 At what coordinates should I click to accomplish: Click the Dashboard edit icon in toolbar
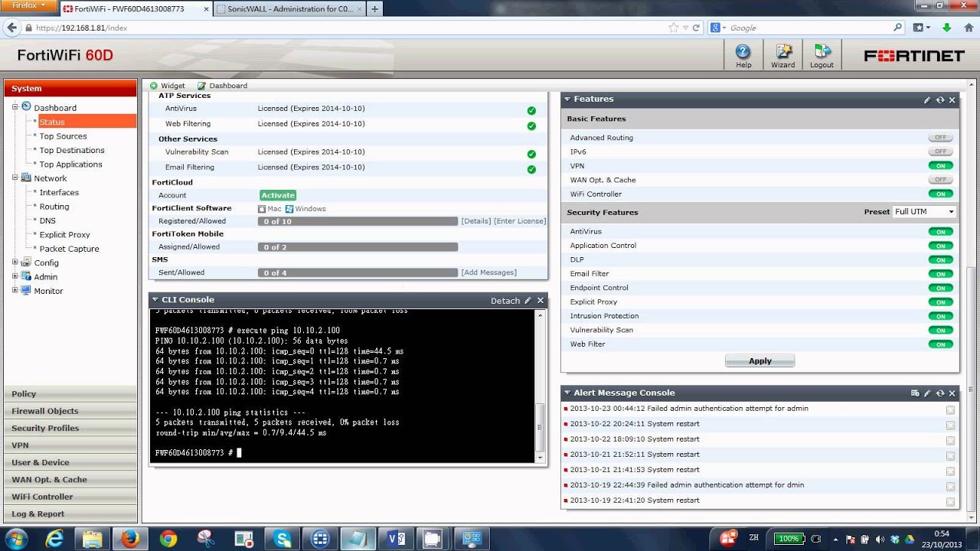(x=201, y=86)
